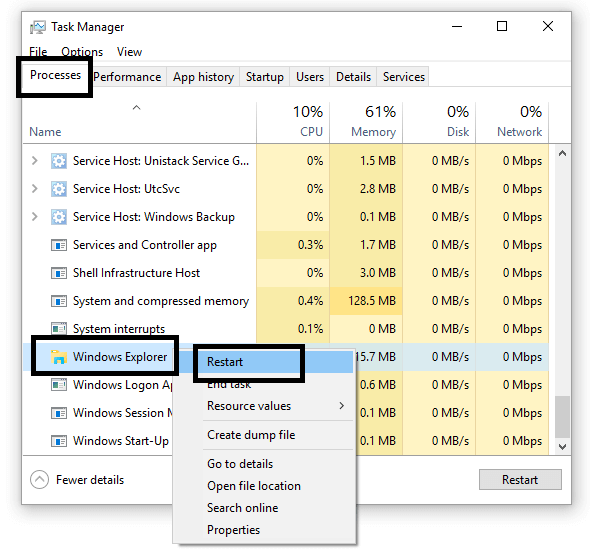The width and height of the screenshot is (590, 555).
Task: Sort by the Network column header
Action: click(512, 122)
